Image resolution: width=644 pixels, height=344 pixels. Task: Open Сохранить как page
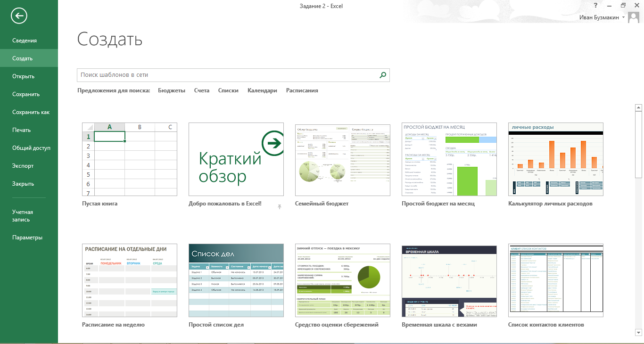[29, 112]
